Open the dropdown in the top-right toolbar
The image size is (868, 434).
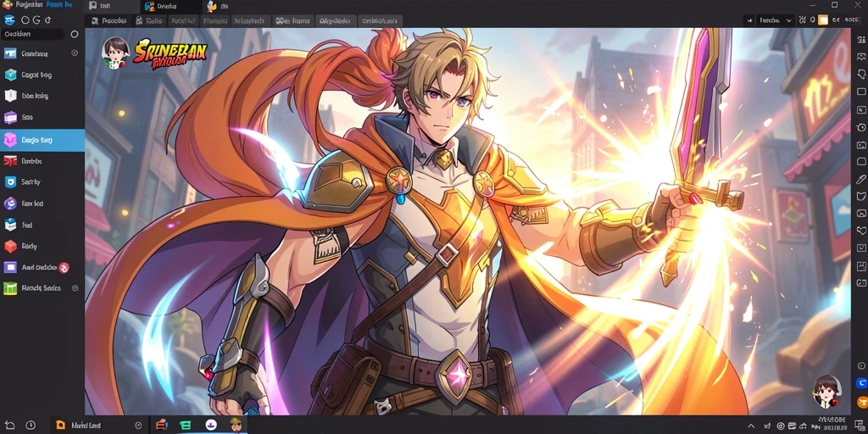pos(776,20)
